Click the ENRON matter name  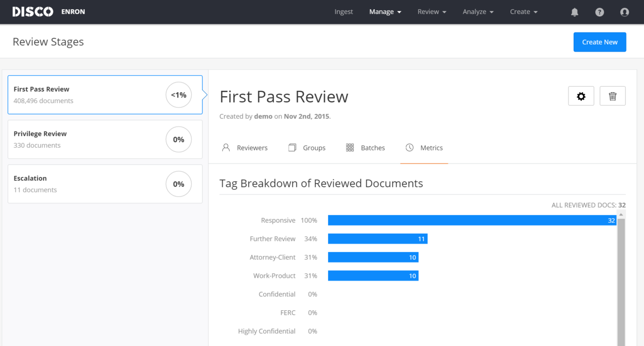tap(73, 12)
